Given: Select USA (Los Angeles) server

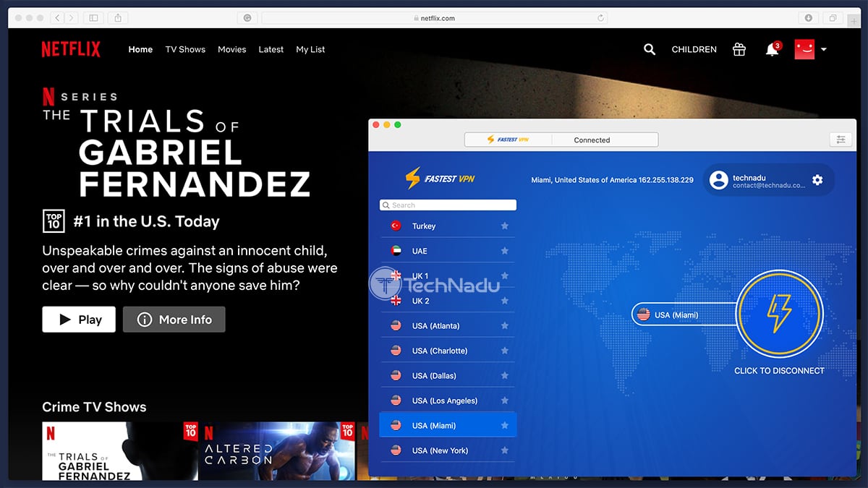Looking at the screenshot, I should coord(448,401).
